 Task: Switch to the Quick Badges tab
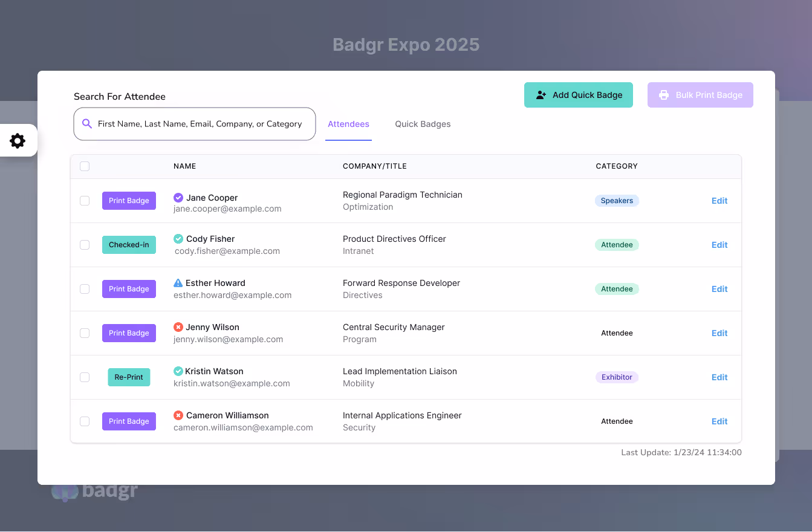click(x=423, y=124)
